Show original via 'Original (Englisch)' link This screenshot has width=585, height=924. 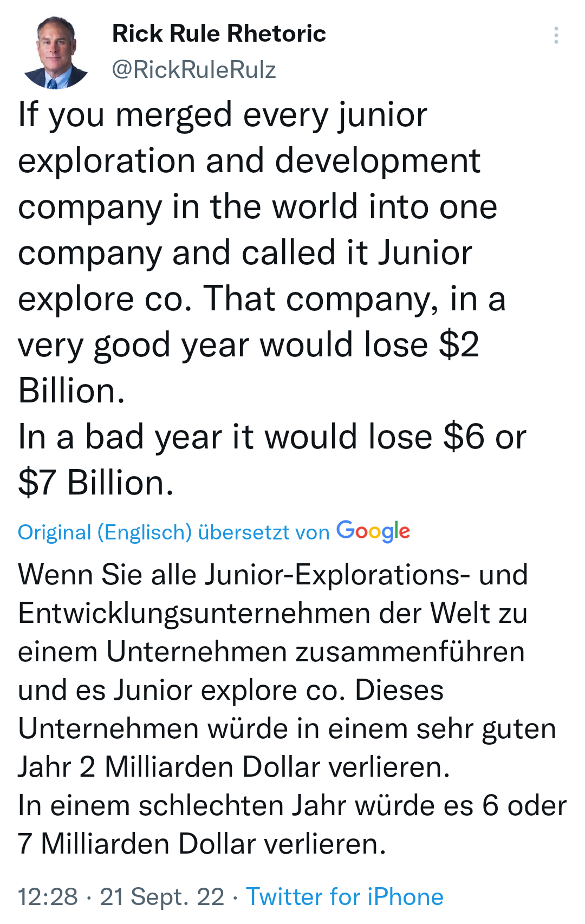tap(105, 532)
